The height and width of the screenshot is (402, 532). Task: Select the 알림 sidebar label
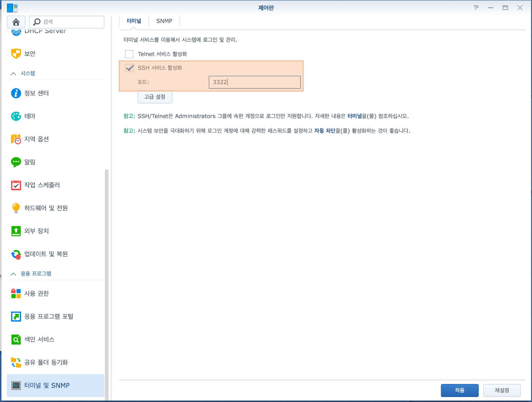click(x=30, y=162)
